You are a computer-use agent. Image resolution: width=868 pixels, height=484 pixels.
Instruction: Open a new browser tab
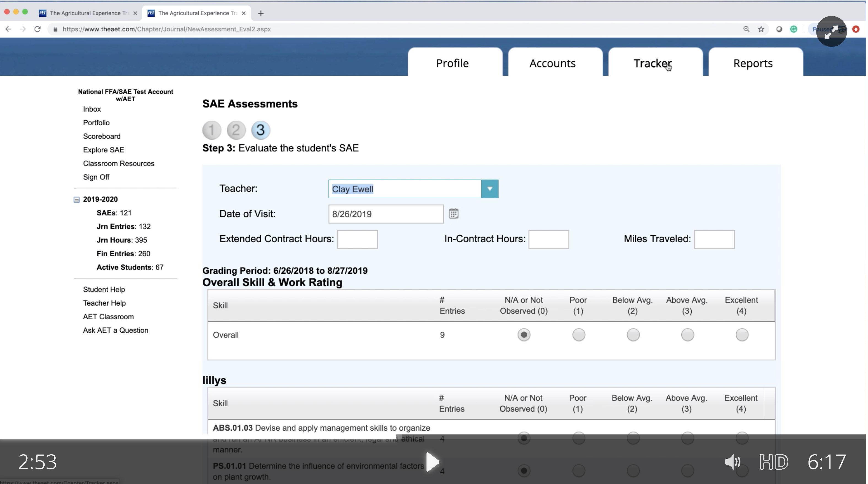pos(261,13)
